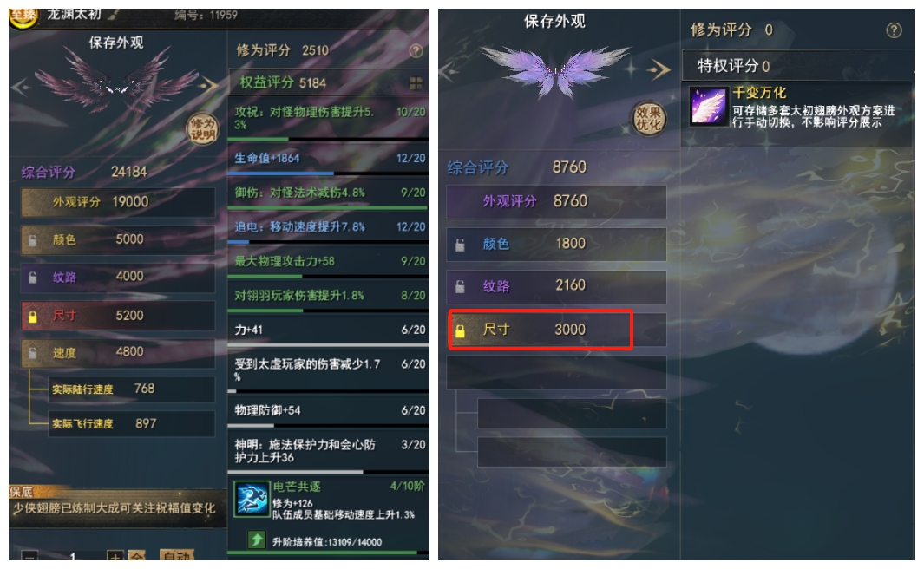Screen dimensions: 924x569
Task: Click the 保存外观 button above the dark wings
Action: tap(116, 43)
